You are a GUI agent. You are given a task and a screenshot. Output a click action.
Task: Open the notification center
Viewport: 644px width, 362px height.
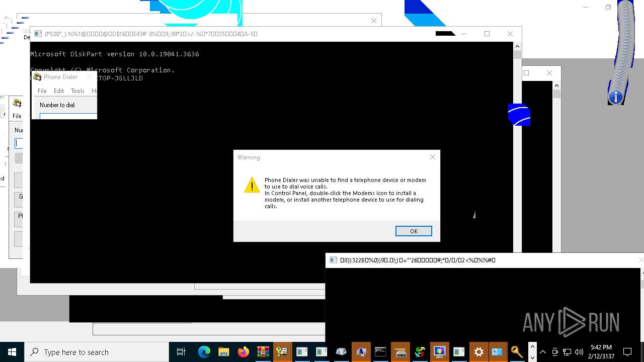point(627,352)
